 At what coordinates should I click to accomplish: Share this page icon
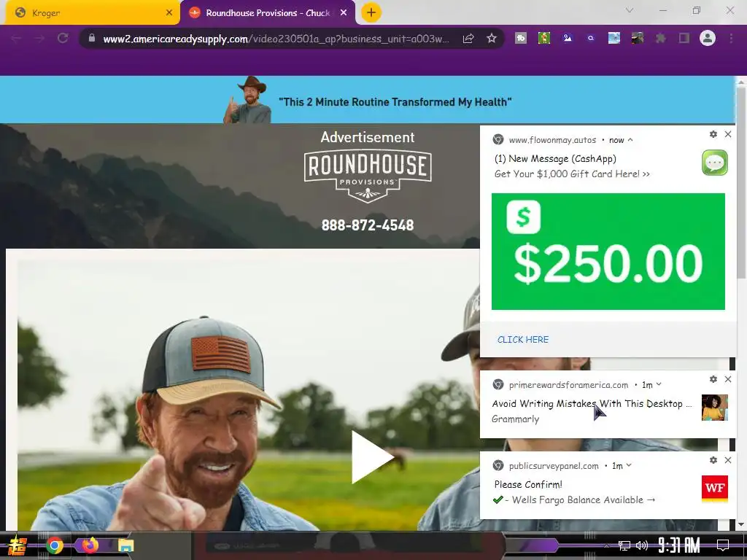(x=468, y=38)
